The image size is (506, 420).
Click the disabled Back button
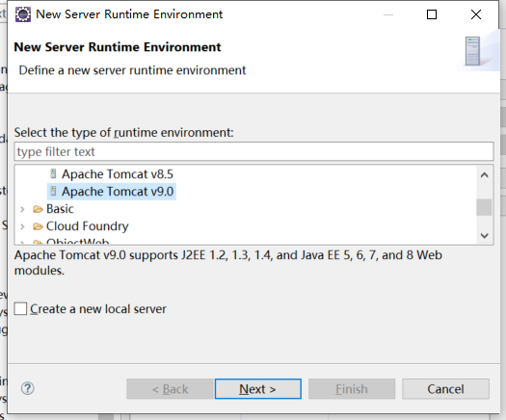coord(170,389)
